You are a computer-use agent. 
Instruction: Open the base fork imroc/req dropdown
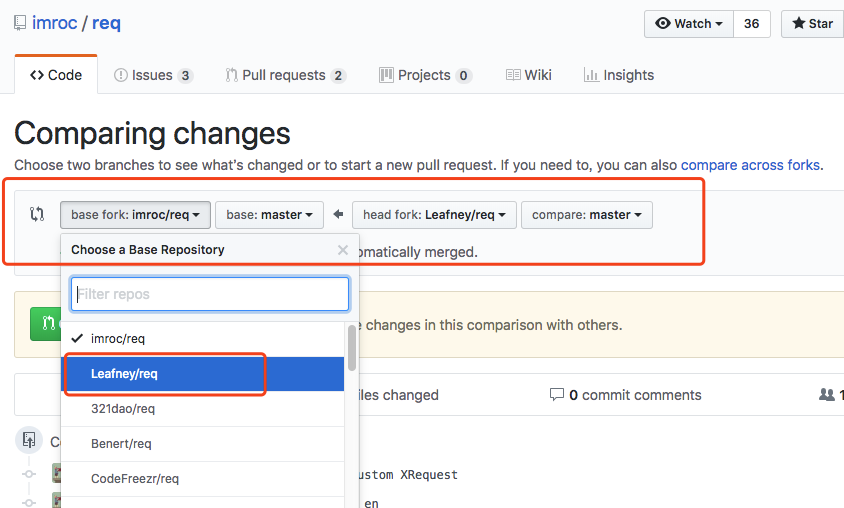click(x=135, y=214)
